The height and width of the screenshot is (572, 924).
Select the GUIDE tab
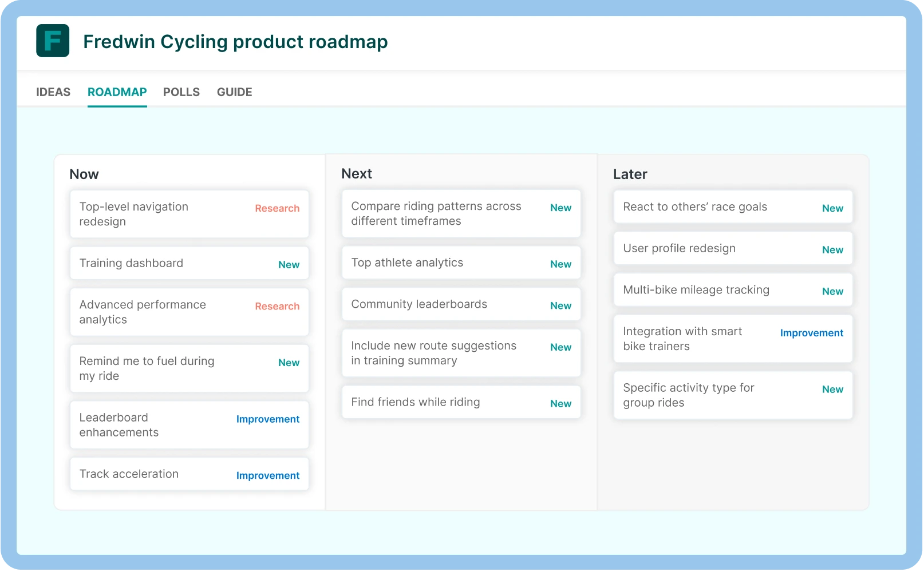coord(234,92)
